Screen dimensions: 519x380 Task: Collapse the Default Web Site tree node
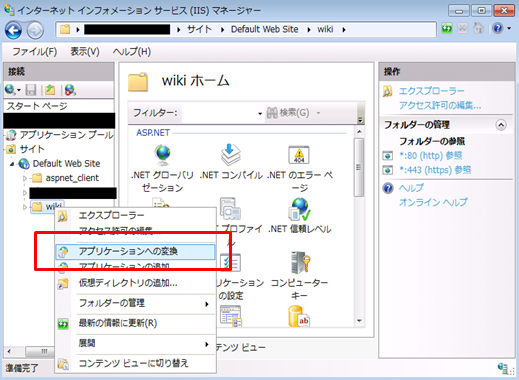(12, 164)
